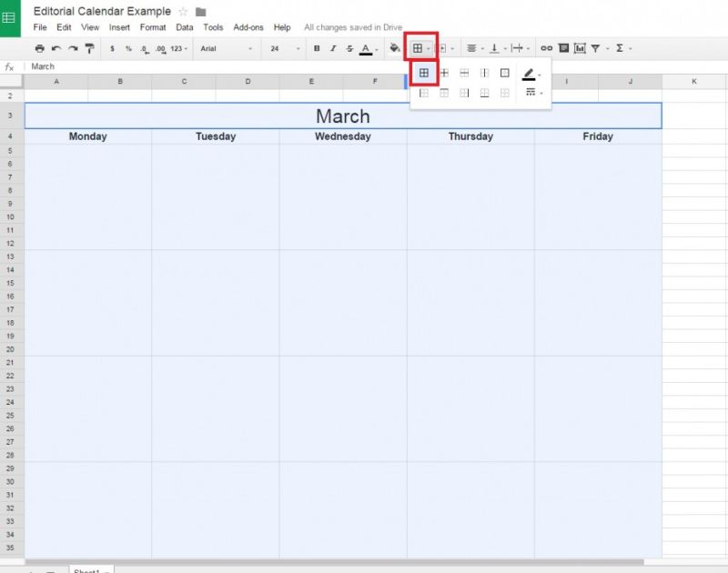Star the Editorial Calendar Example spreadsheet
728x573 pixels.
pos(183,11)
